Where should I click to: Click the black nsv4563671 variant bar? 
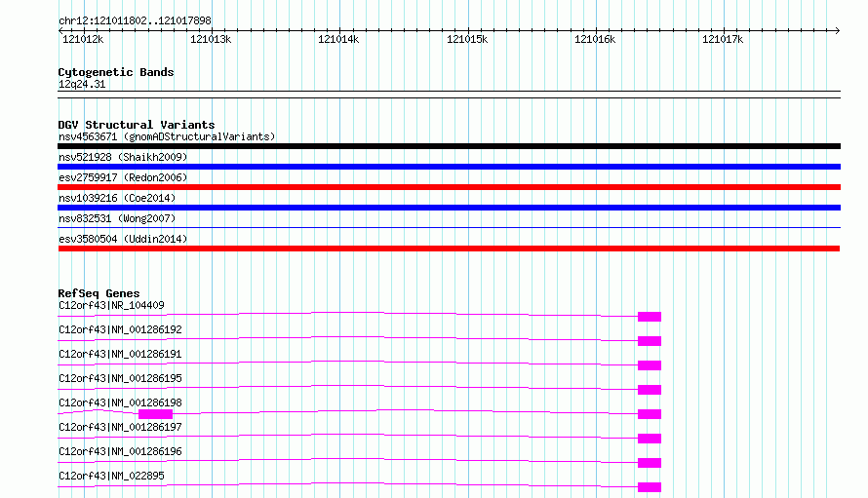tap(449, 146)
